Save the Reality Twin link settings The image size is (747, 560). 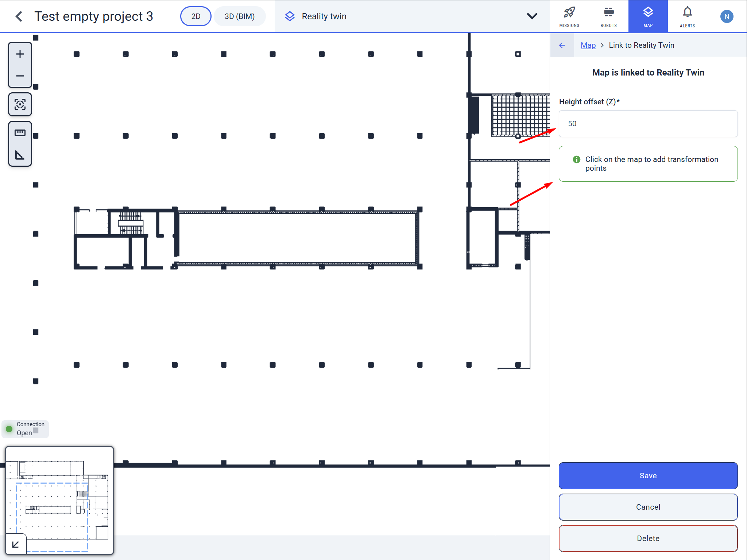648,476
